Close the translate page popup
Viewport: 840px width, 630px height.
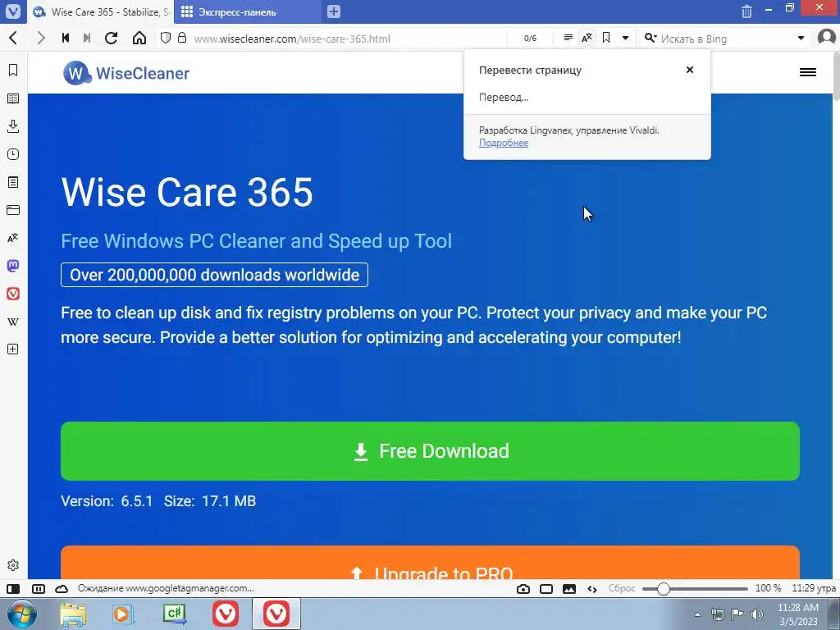click(689, 70)
